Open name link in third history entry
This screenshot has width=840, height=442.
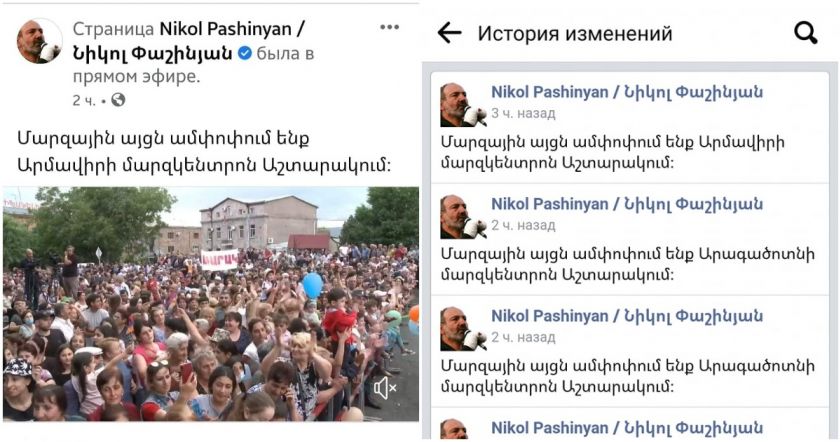627,316
